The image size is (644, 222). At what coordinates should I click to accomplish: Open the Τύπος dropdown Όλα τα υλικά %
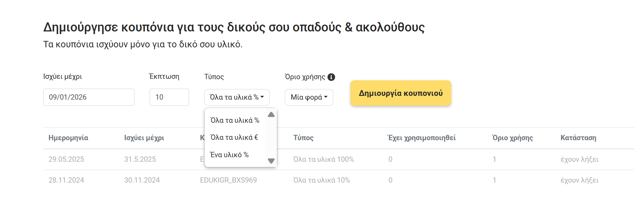click(237, 97)
